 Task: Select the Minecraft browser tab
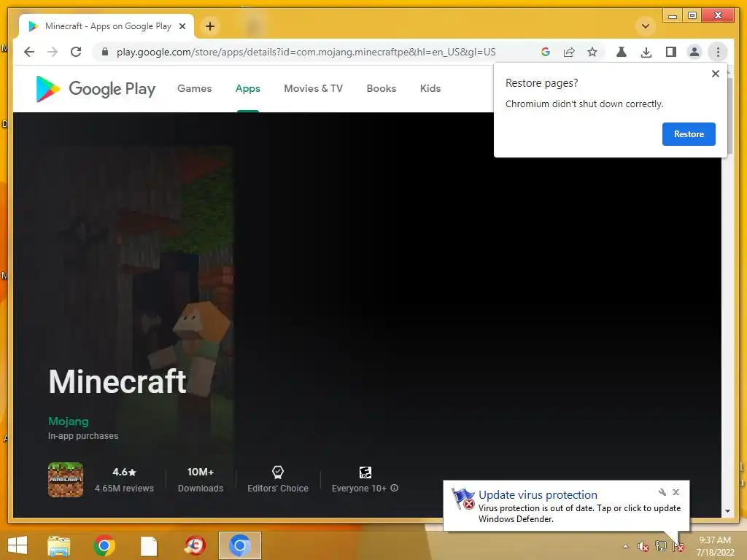coord(106,26)
